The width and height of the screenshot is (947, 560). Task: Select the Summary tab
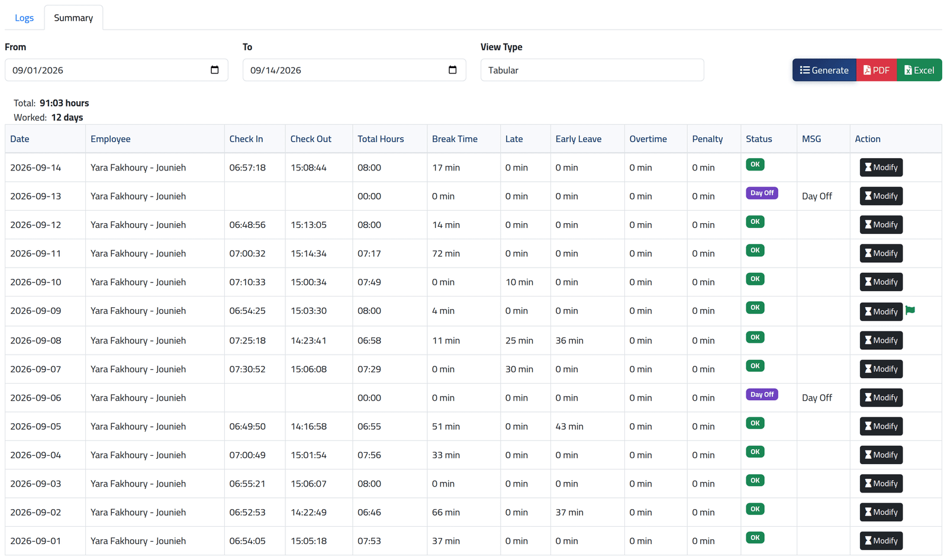73,18
